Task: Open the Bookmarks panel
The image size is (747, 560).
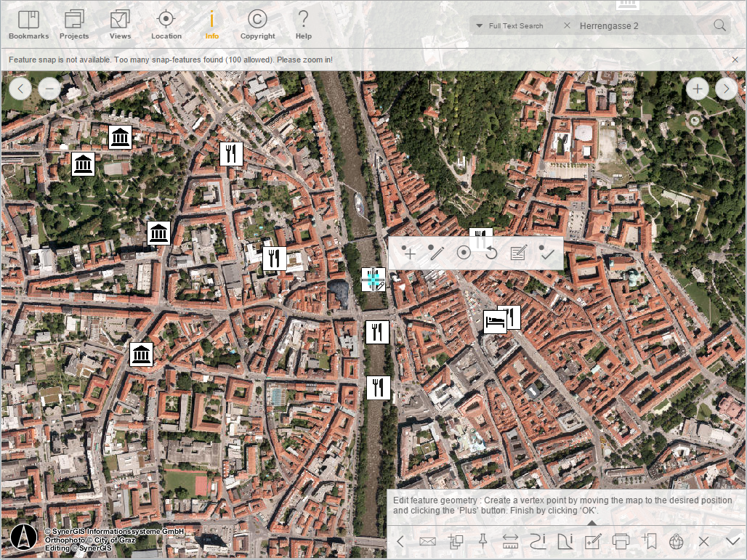Action: pyautogui.click(x=28, y=23)
